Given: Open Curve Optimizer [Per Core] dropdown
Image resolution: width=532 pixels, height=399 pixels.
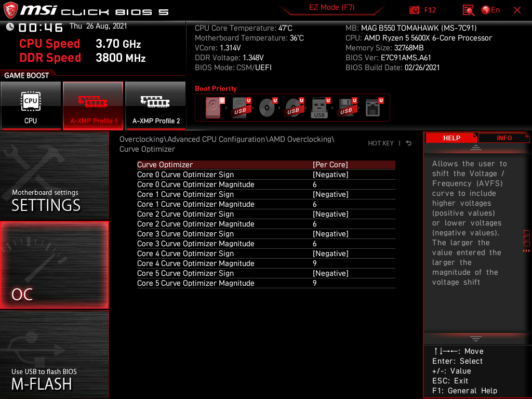Looking at the screenshot, I should (x=266, y=165).
